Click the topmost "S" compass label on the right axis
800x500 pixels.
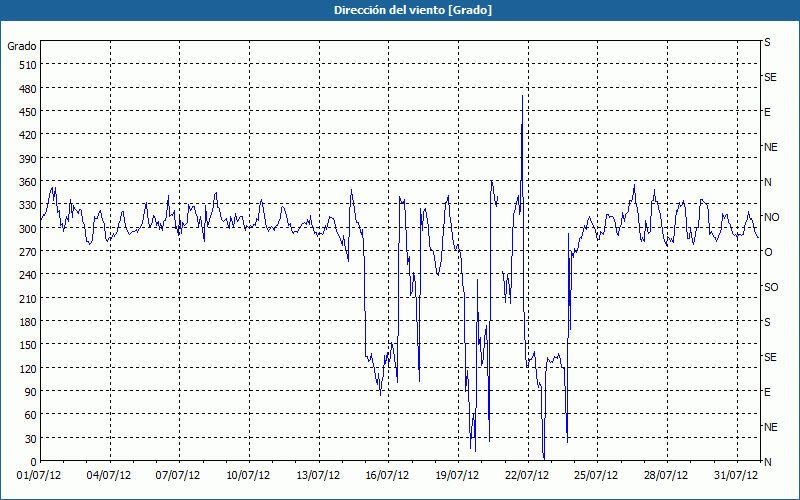(x=767, y=42)
